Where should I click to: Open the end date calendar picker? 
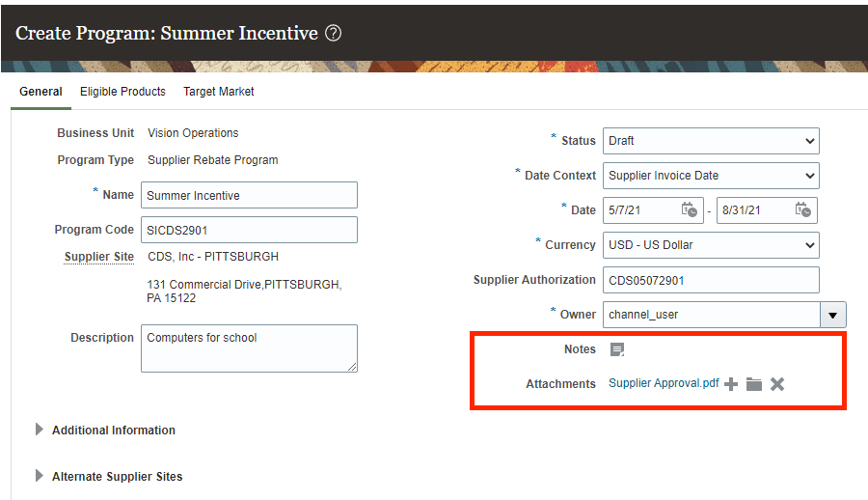tap(804, 209)
